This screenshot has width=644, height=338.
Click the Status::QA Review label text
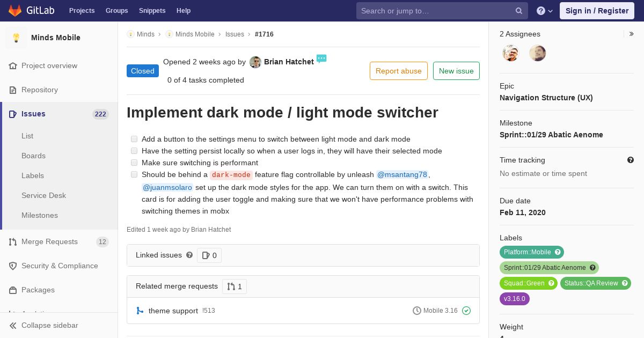[591, 283]
